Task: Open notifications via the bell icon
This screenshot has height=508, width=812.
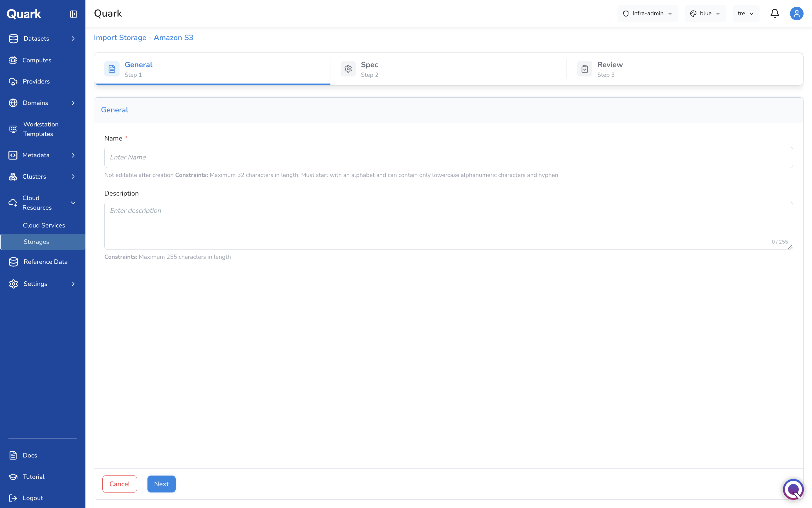Action: pyautogui.click(x=775, y=14)
